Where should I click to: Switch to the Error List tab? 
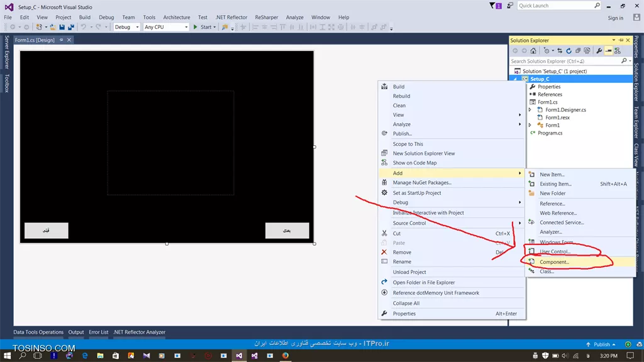point(99,332)
